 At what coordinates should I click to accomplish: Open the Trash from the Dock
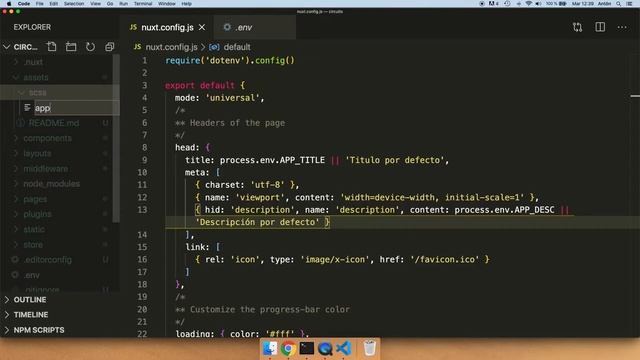pos(369,348)
